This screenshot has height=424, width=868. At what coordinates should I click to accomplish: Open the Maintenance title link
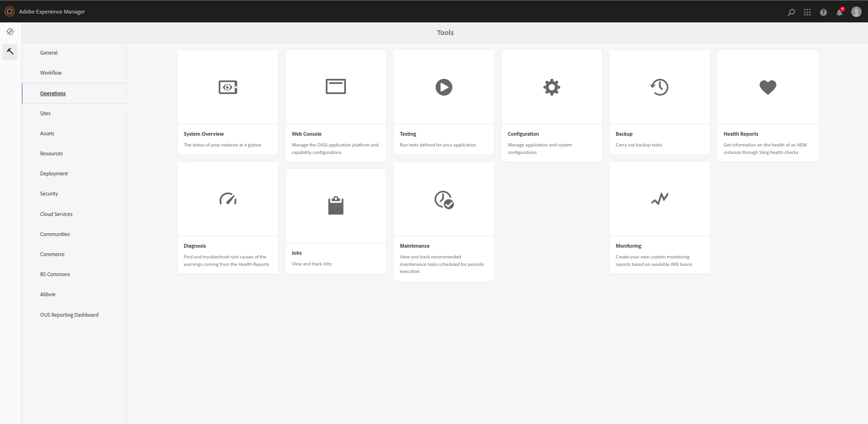click(x=415, y=246)
